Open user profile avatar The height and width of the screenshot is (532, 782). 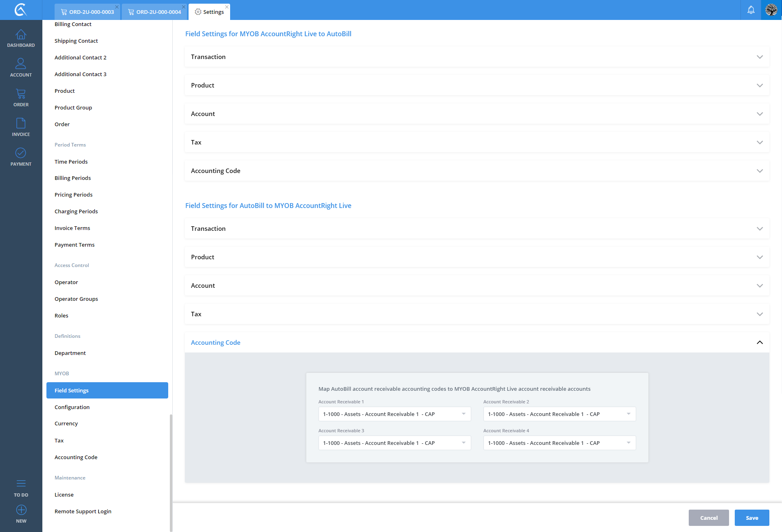(x=771, y=10)
